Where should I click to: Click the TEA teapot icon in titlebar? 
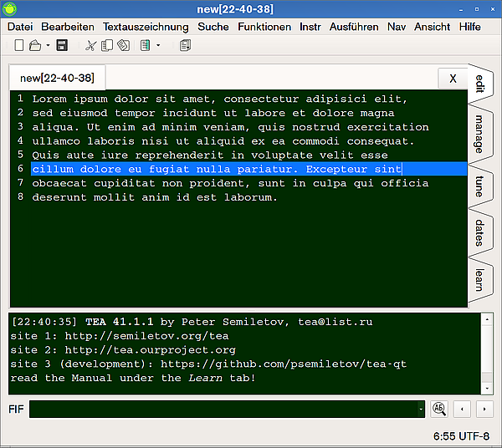9,9
